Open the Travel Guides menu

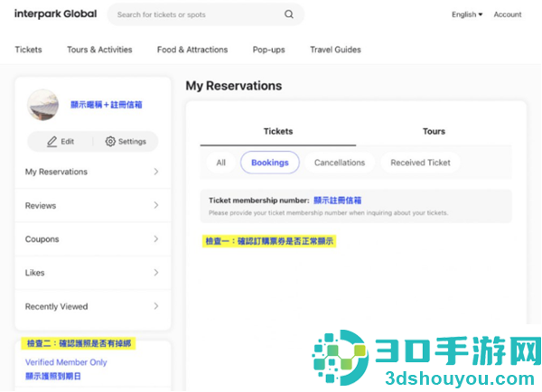click(335, 50)
